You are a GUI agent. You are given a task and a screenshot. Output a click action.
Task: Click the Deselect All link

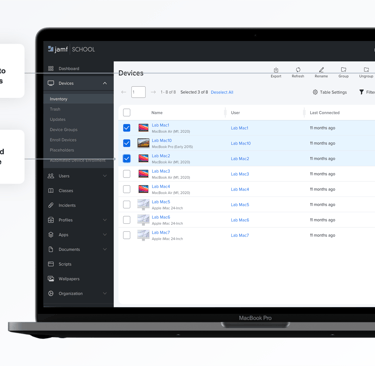coord(222,92)
